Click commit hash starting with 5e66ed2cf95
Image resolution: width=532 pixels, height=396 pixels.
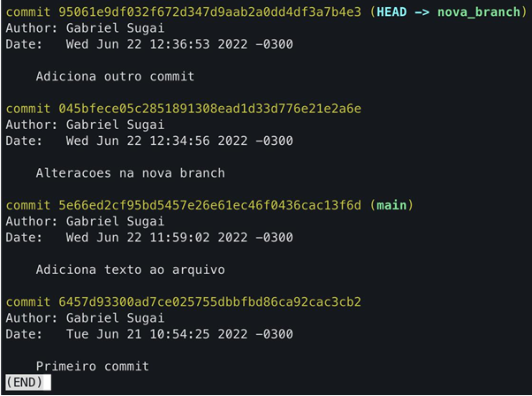209,205
